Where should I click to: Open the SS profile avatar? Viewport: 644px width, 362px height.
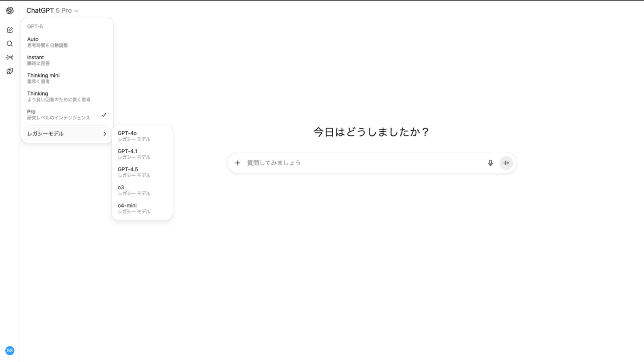(10, 351)
